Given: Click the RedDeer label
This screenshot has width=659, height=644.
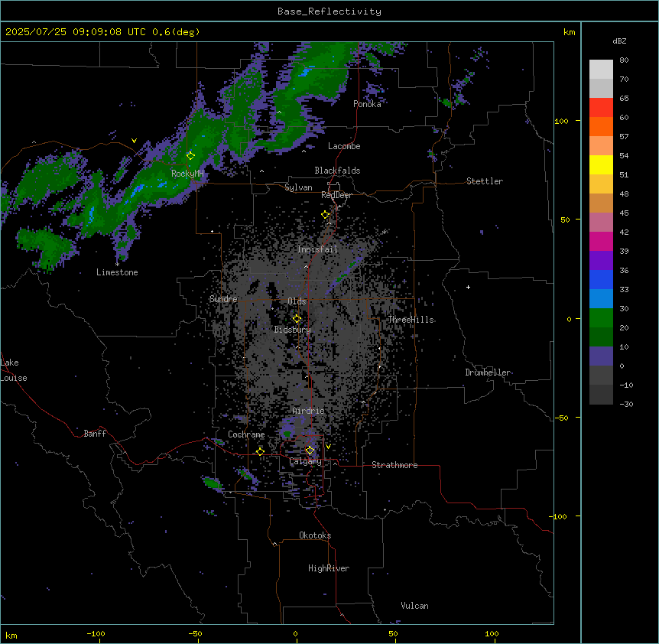Looking at the screenshot, I should click(336, 195).
